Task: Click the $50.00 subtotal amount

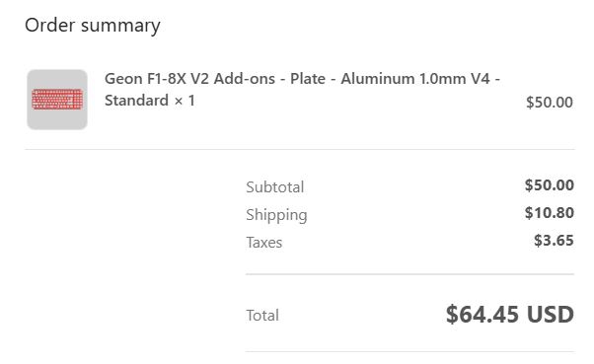Action: [x=550, y=185]
